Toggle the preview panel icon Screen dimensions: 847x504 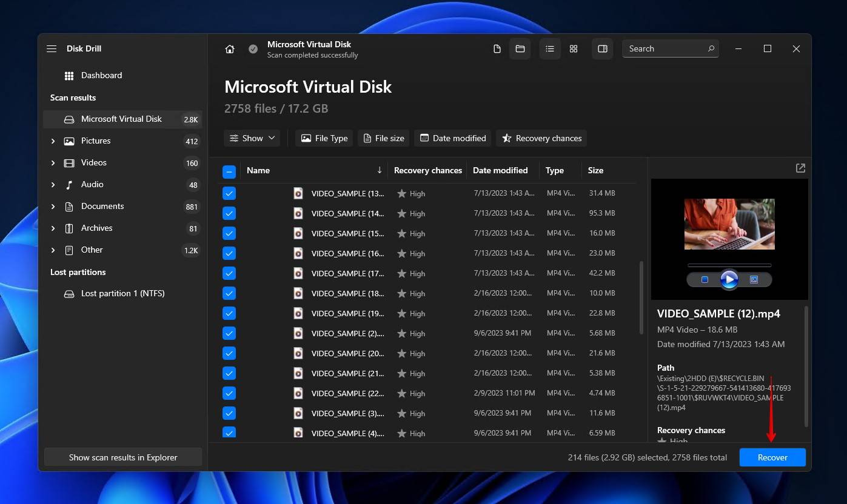(x=603, y=49)
